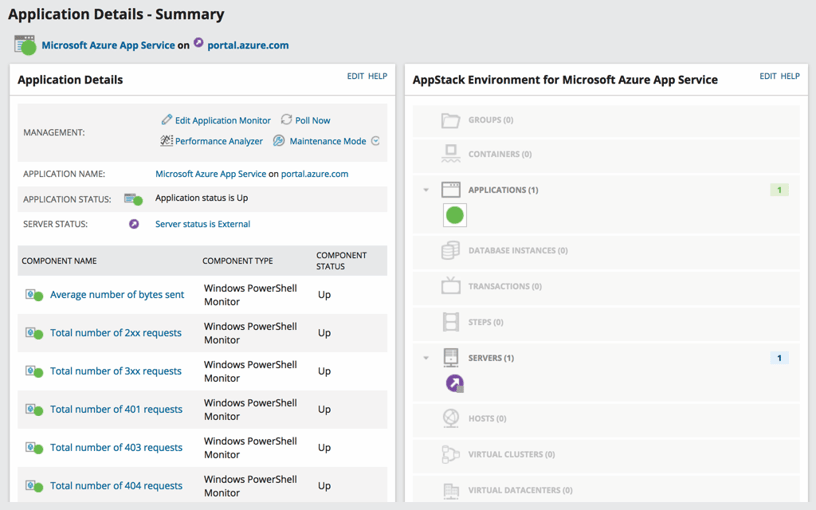
Task: Open the Performance Analyzer link
Action: (x=219, y=141)
